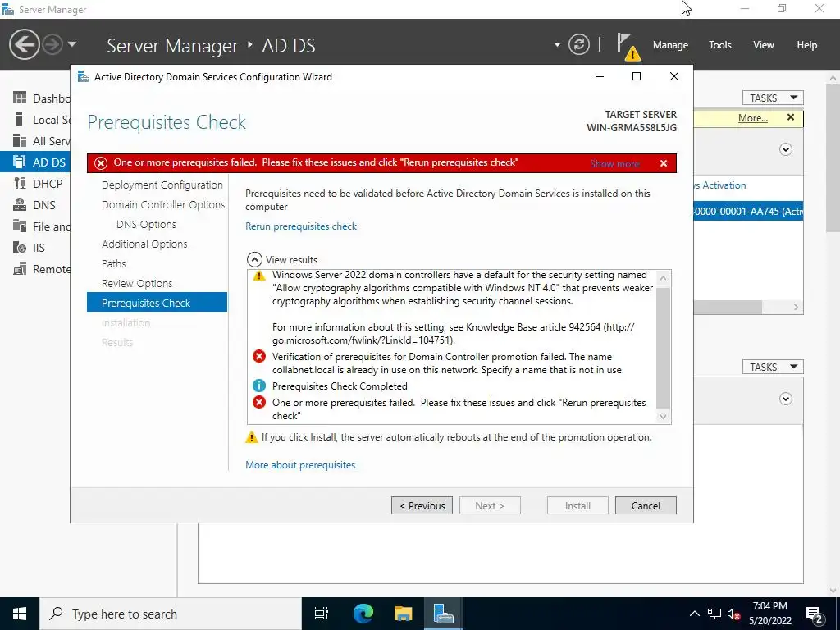Screen dimensions: 840x630
Task: Go to Paths step
Action: coord(113,263)
